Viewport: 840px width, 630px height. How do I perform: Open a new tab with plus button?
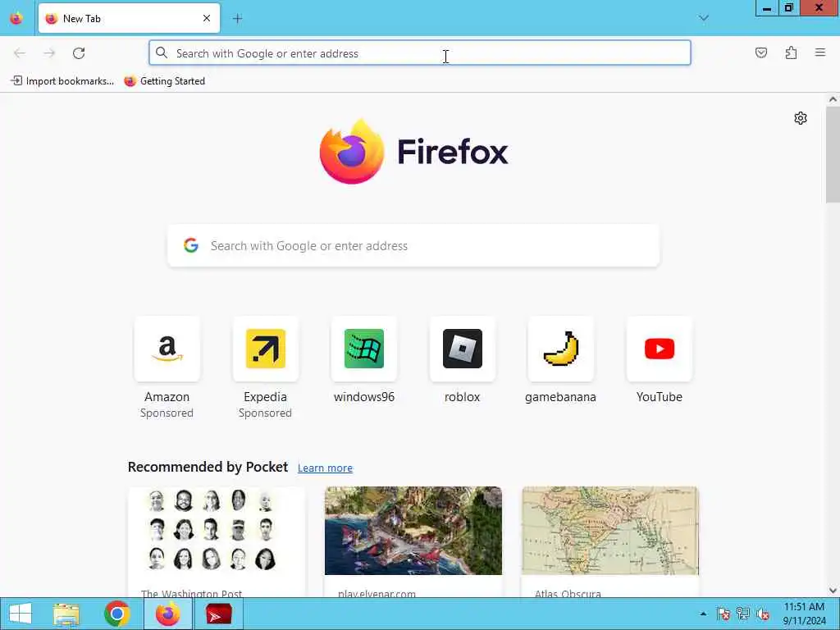click(x=237, y=18)
